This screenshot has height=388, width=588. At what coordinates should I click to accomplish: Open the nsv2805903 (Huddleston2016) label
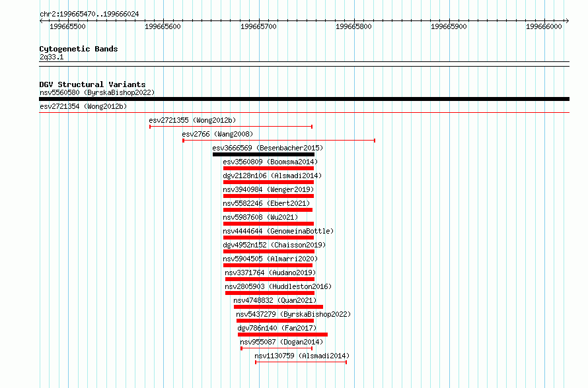278,286
